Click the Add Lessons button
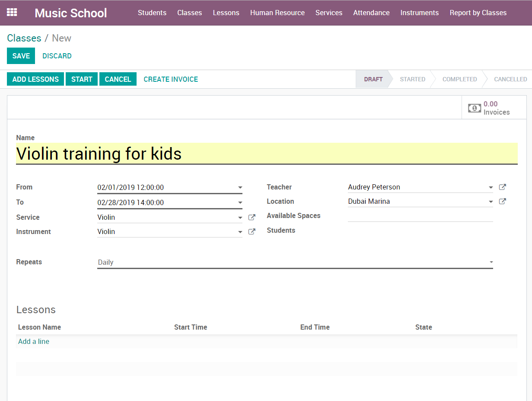 (x=35, y=79)
